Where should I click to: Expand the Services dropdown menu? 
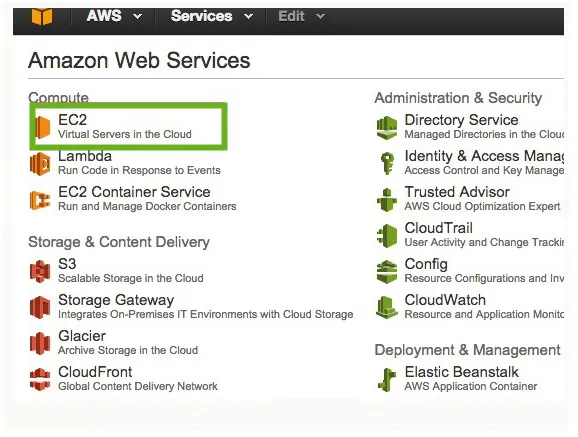(212, 16)
